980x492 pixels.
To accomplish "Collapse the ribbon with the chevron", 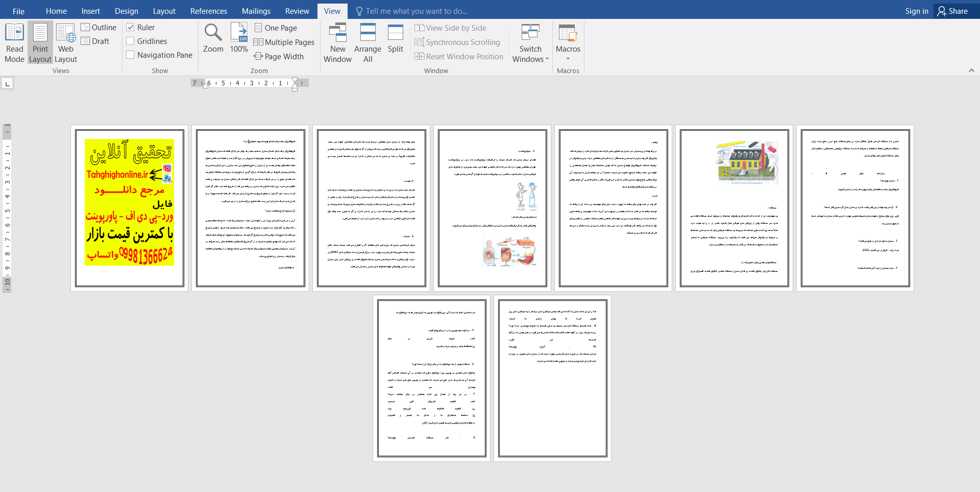I will (971, 71).
